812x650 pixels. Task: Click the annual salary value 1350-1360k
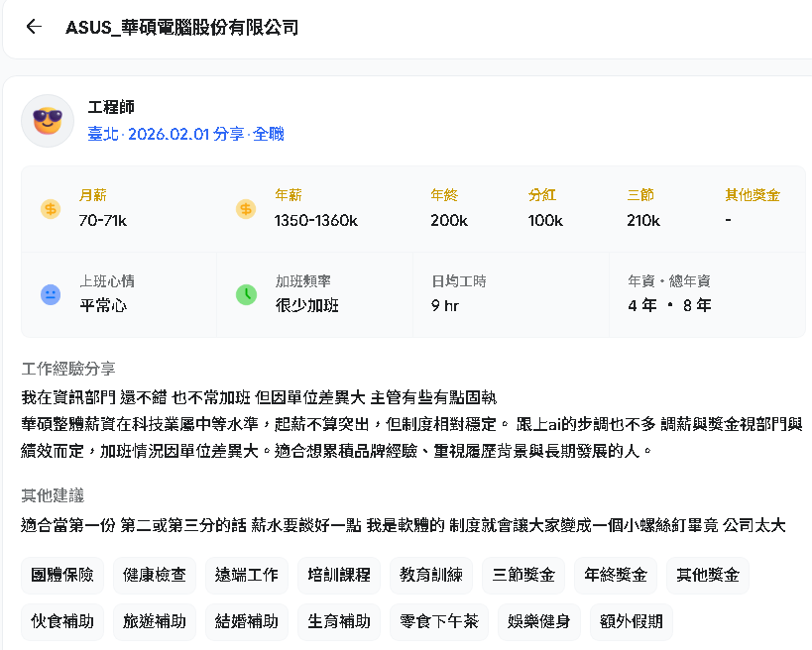[316, 221]
